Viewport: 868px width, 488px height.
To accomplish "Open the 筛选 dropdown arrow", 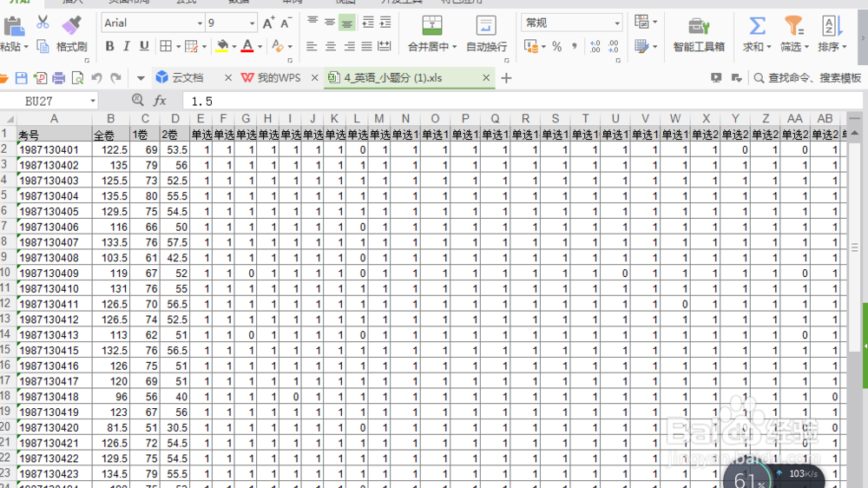I will point(806,47).
